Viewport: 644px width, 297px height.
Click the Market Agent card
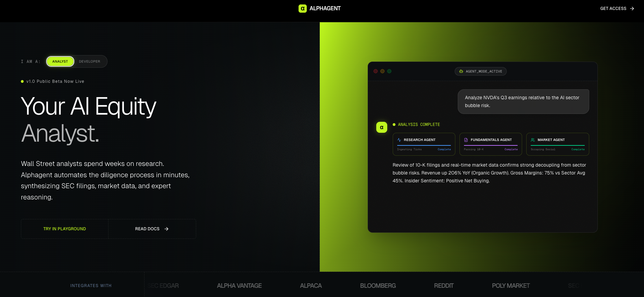(558, 144)
